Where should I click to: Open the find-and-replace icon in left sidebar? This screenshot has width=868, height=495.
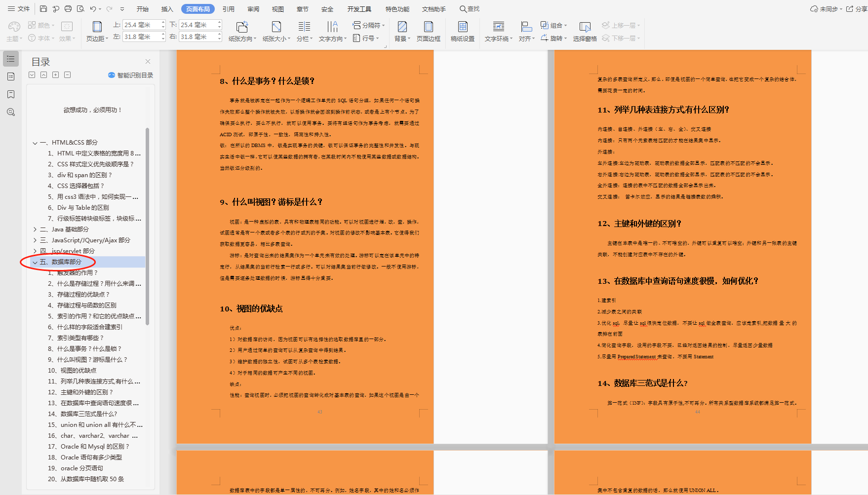(x=11, y=112)
